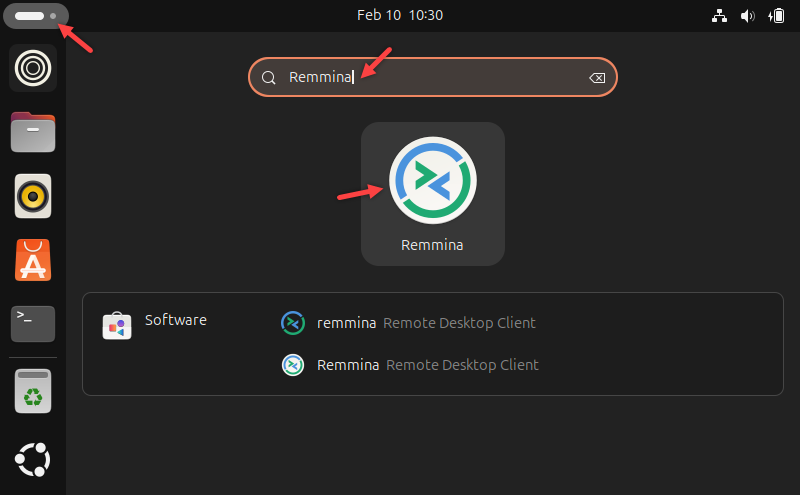
Task: Click the capitalized Remmina software result icon
Action: click(293, 365)
